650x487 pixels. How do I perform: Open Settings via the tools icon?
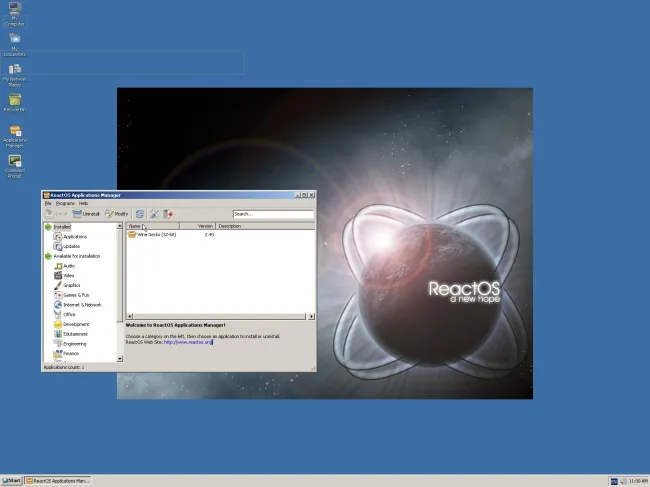coord(155,214)
